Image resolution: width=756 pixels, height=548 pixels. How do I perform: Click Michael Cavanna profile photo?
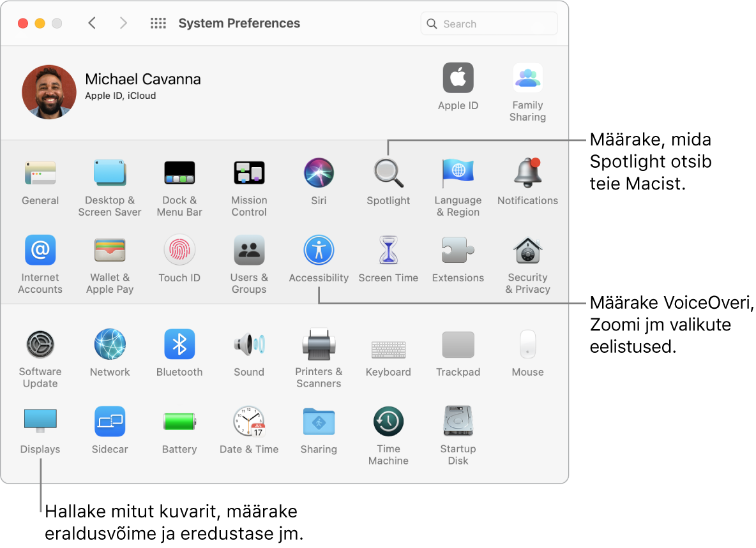click(x=49, y=92)
